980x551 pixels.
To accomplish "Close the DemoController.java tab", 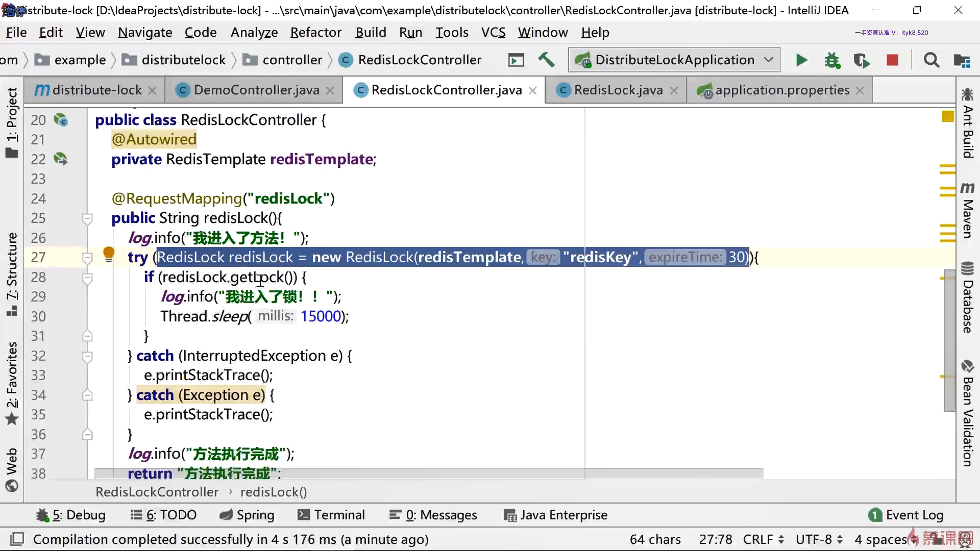I will (x=330, y=91).
